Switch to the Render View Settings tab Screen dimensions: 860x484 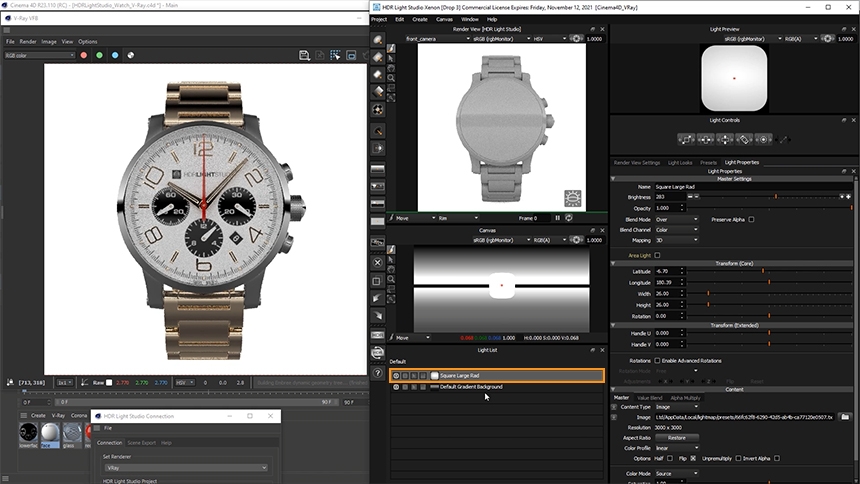pos(637,162)
